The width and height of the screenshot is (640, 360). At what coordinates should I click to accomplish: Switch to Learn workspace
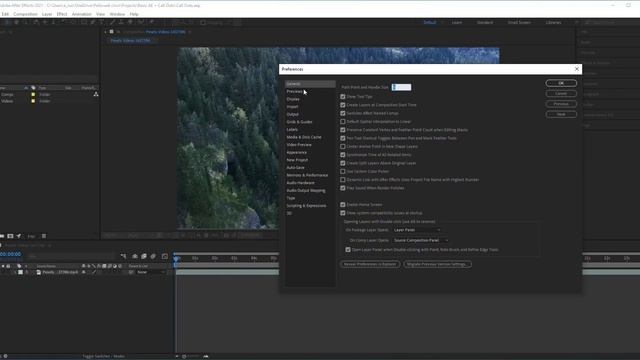point(457,22)
